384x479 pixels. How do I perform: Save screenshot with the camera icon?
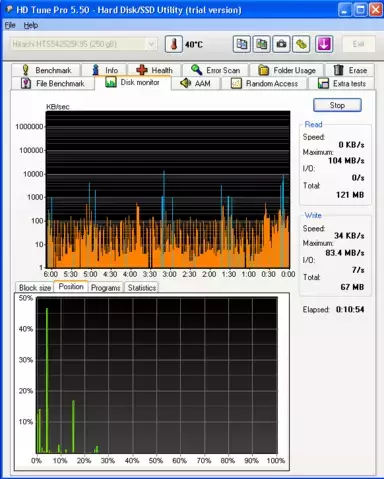[281, 44]
